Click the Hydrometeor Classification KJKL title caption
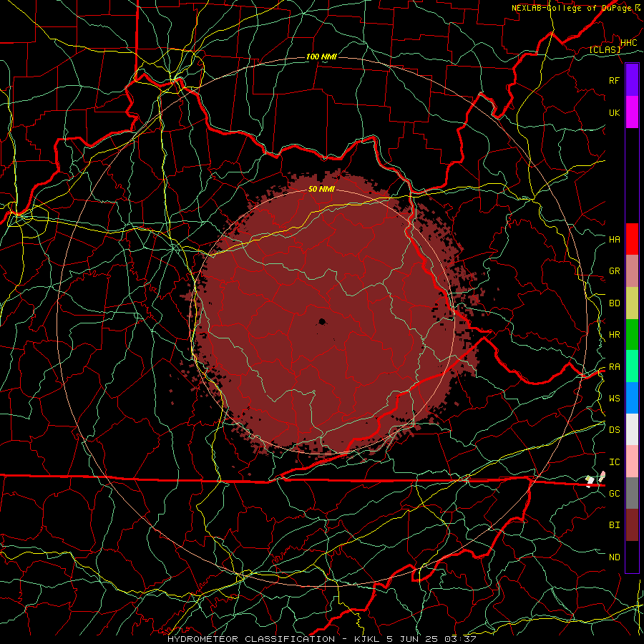 click(321, 639)
